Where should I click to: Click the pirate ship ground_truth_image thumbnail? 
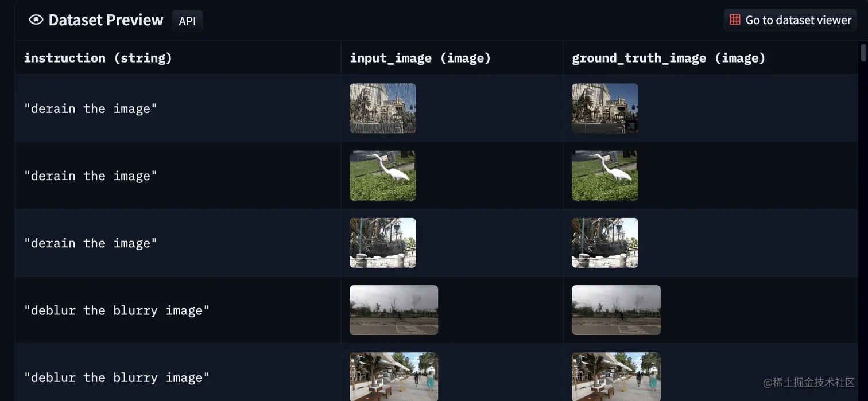click(x=604, y=242)
